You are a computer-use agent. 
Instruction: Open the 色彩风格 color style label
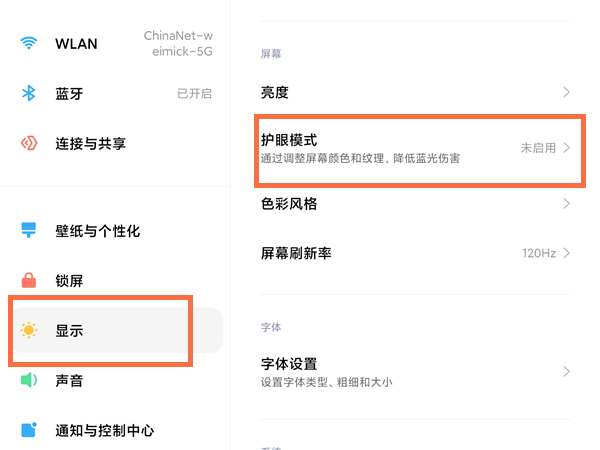[289, 203]
